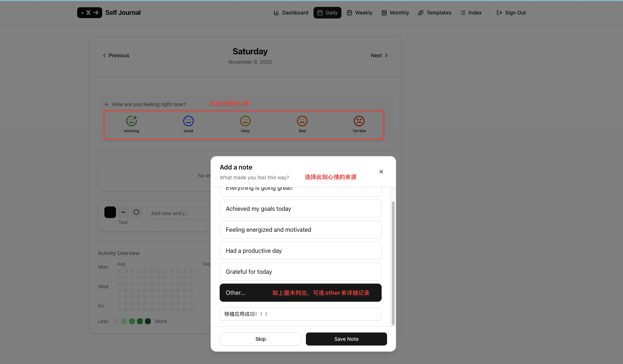This screenshot has width=623, height=364.
Task: Click the 'Activity Overview' heading
Action: (x=119, y=253)
